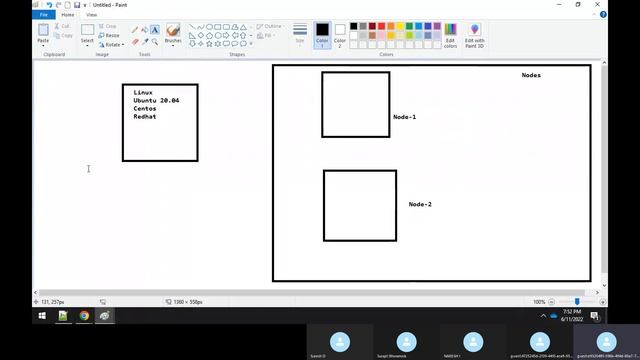Pick the green color swatch
640x360 pixels.
pos(409,26)
